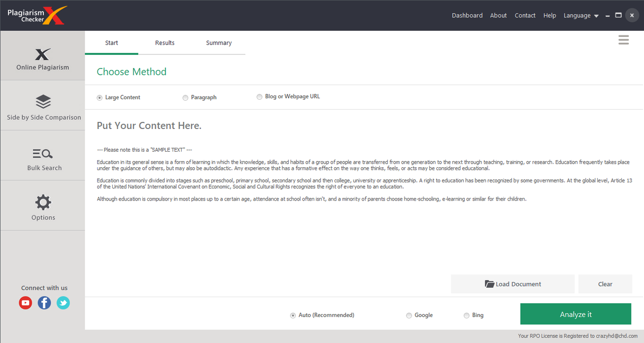Select the Paragraph method
This screenshot has height=343, width=644.
200,97
